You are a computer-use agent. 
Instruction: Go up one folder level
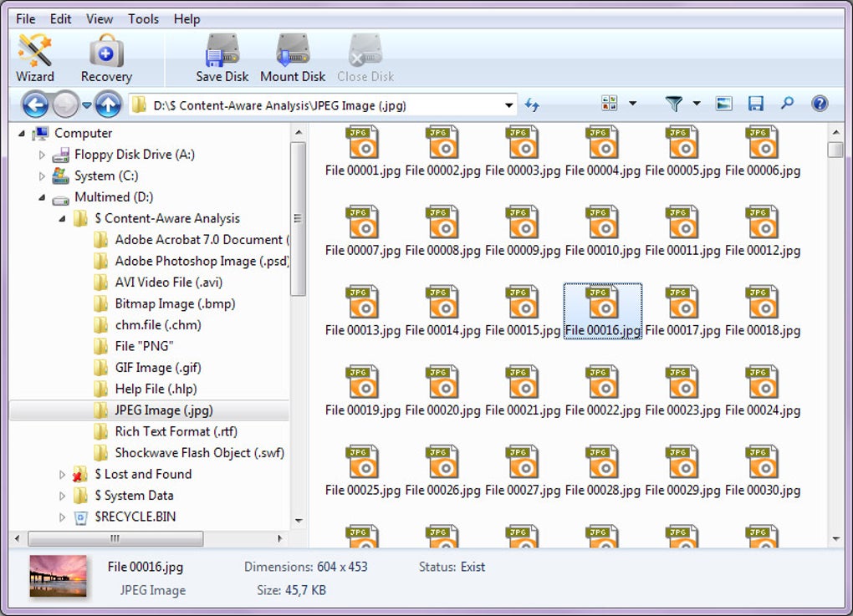[x=108, y=104]
